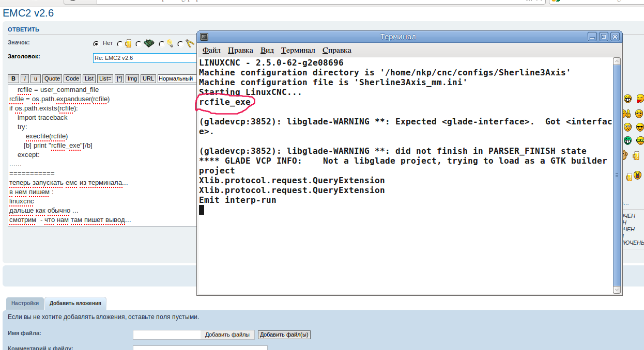Image resolution: width=644 pixels, height=350 pixels.
Task: Click the 'Имя файла' file name field
Action: tap(167, 335)
